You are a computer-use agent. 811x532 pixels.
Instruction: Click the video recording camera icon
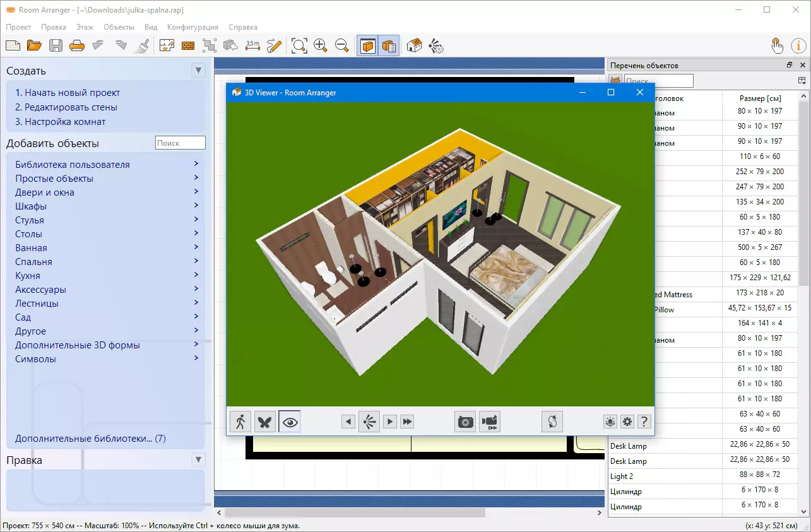point(490,422)
